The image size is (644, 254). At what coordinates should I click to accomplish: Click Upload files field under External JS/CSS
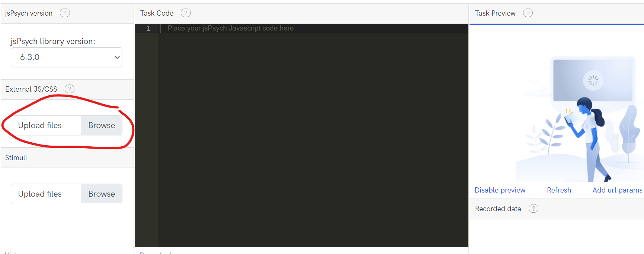coord(46,126)
